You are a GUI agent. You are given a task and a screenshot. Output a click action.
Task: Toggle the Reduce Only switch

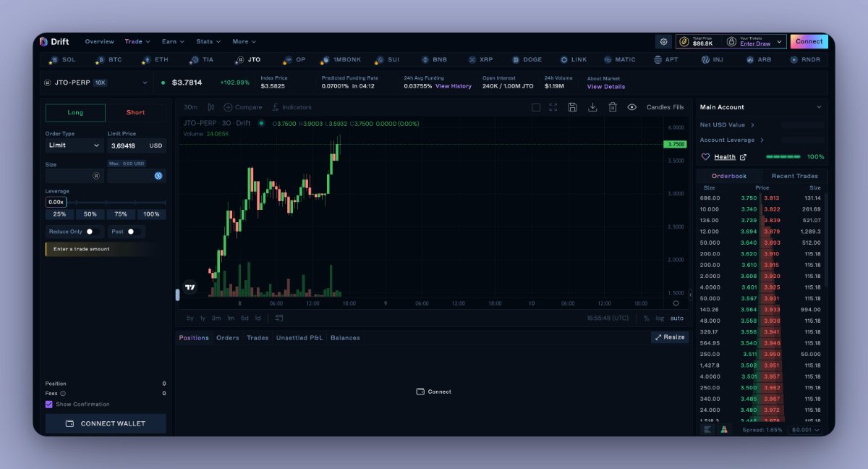[x=92, y=232]
